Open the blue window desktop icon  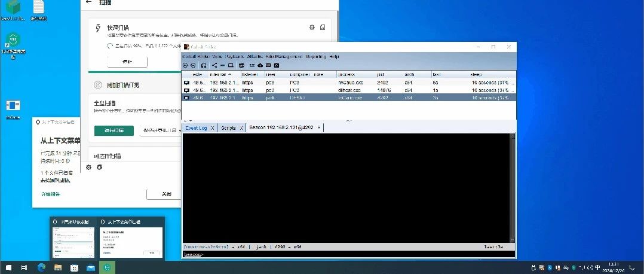pyautogui.click(x=13, y=109)
